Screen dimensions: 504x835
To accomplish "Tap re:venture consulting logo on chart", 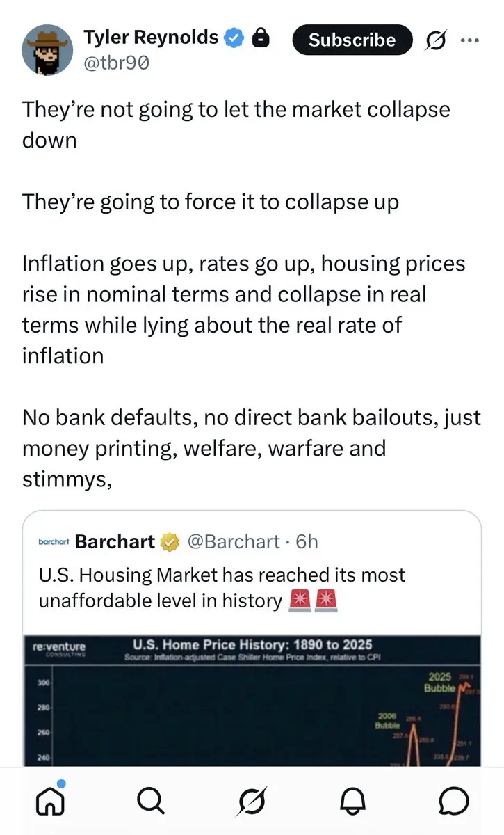I will (x=59, y=650).
